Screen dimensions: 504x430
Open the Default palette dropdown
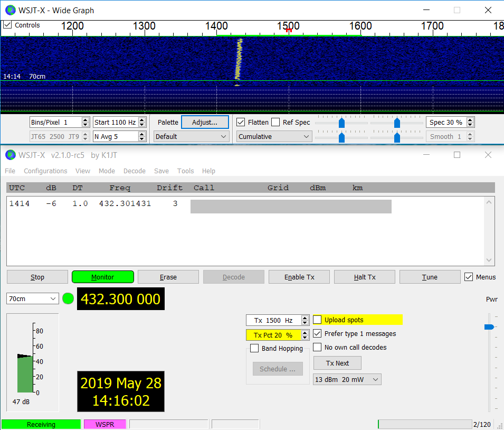(191, 136)
